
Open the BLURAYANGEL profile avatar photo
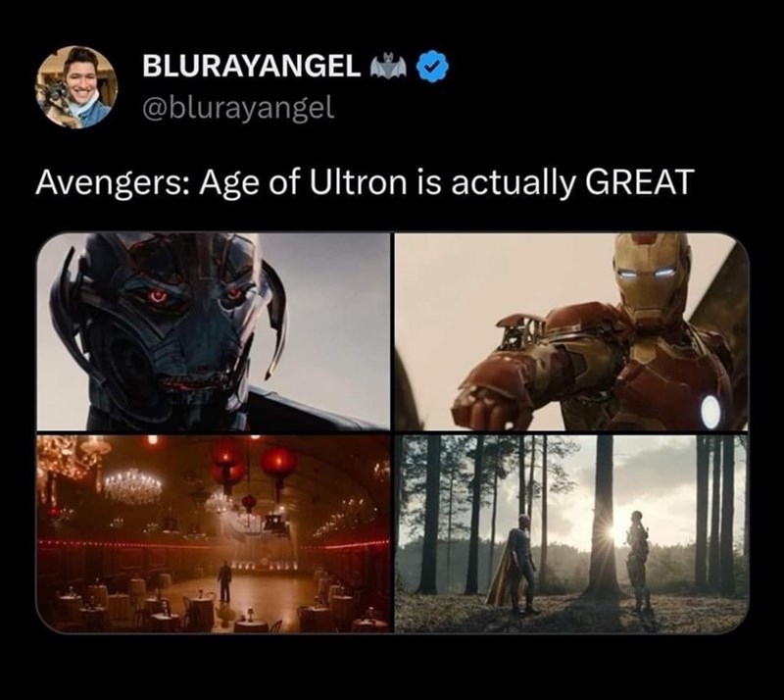coord(76,87)
